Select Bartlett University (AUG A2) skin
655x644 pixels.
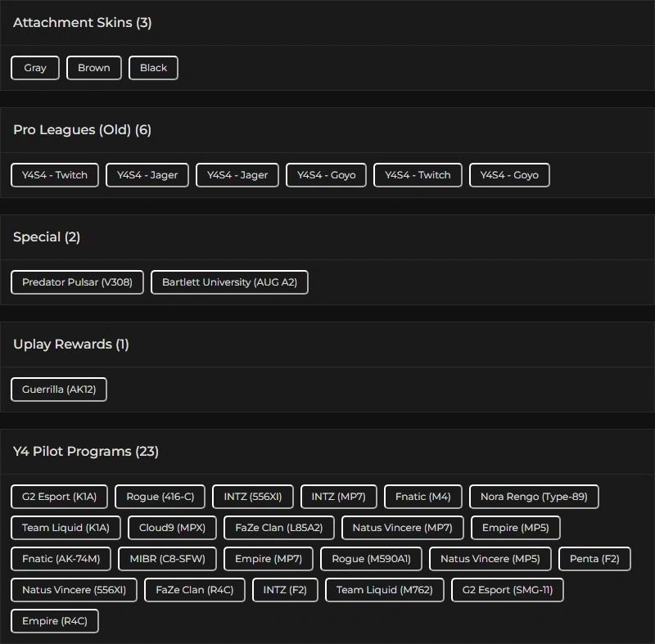click(229, 282)
